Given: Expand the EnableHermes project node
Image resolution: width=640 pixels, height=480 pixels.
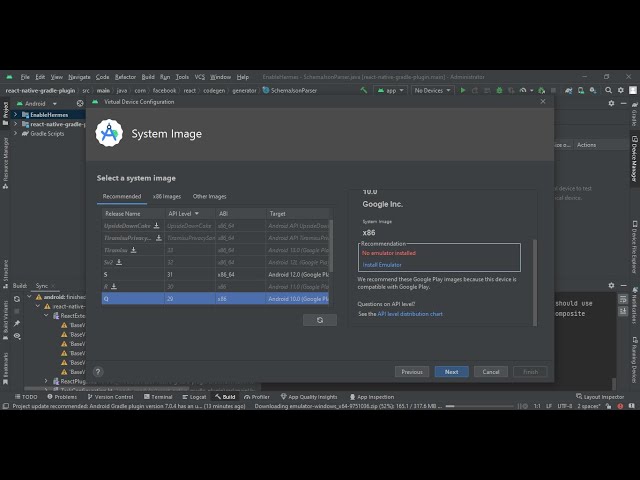Looking at the screenshot, I should [x=16, y=115].
